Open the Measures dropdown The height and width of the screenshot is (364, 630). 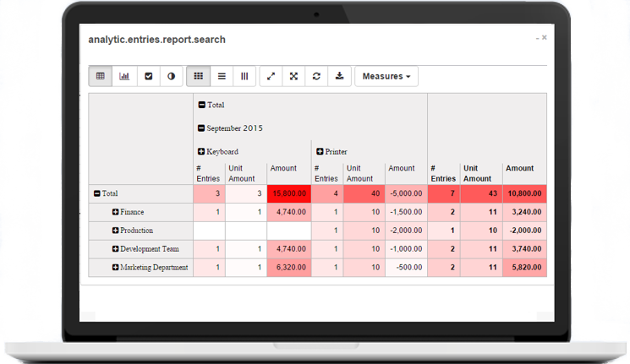pos(386,76)
